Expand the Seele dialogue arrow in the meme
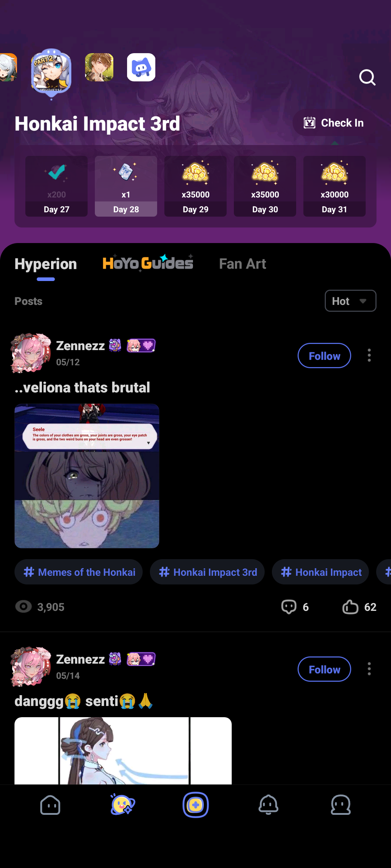The height and width of the screenshot is (868, 391). coord(148,443)
